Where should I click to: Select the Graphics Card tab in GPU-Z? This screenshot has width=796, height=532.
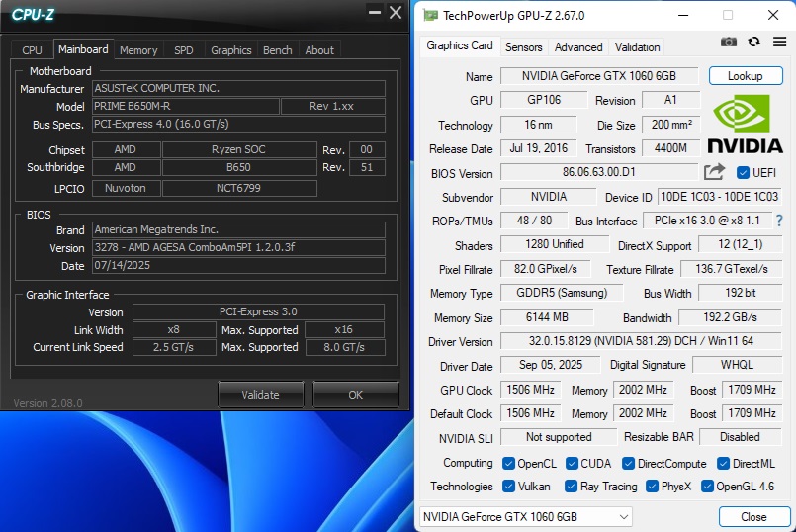tap(460, 45)
